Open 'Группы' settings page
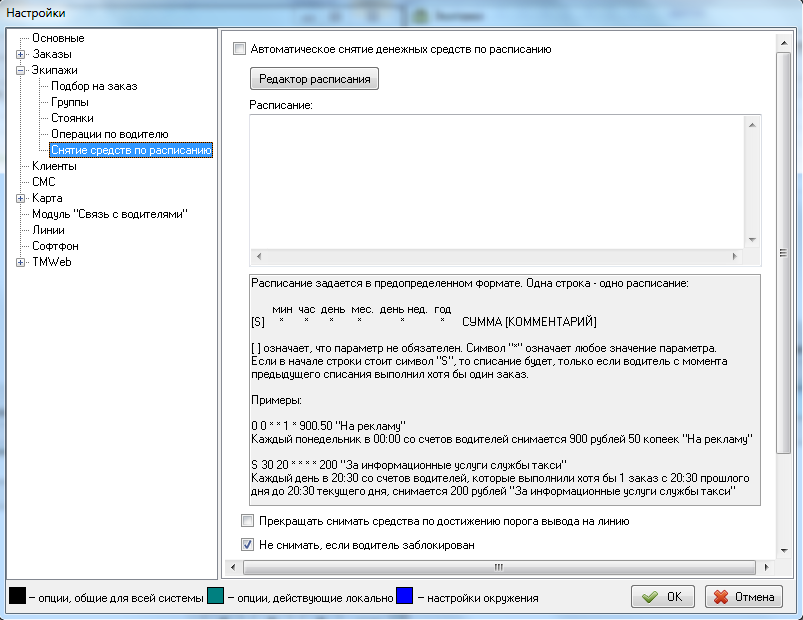The image size is (803, 620). point(70,102)
